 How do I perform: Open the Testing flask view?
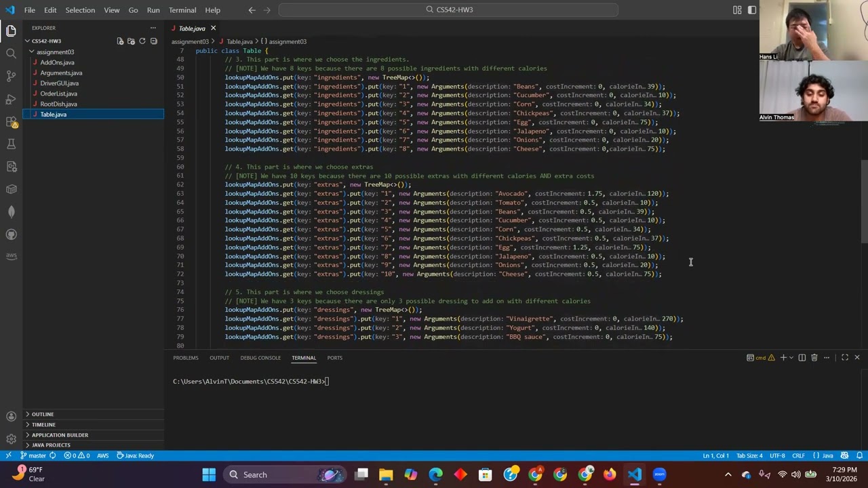(x=11, y=144)
